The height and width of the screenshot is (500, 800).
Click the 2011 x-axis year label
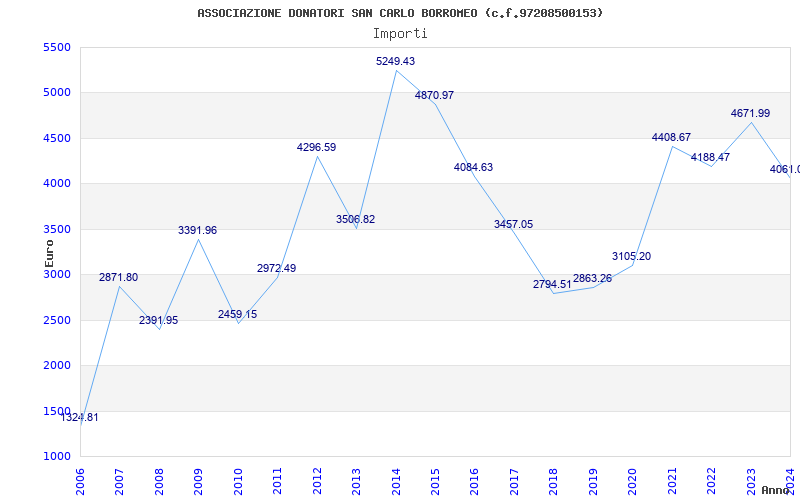(x=278, y=482)
